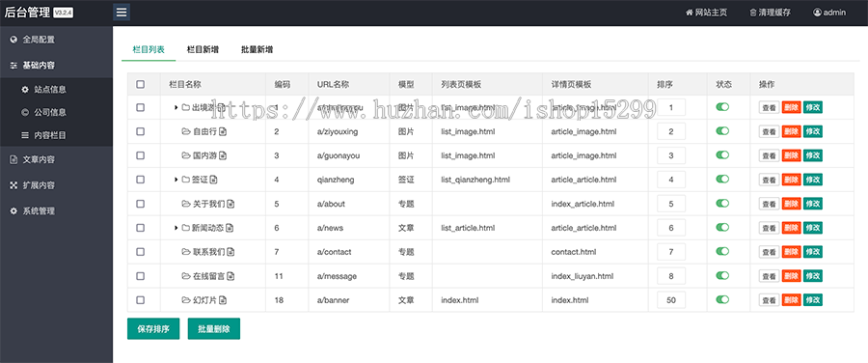
Task: Click the page icon next to 关于我们
Action: pyautogui.click(x=231, y=204)
